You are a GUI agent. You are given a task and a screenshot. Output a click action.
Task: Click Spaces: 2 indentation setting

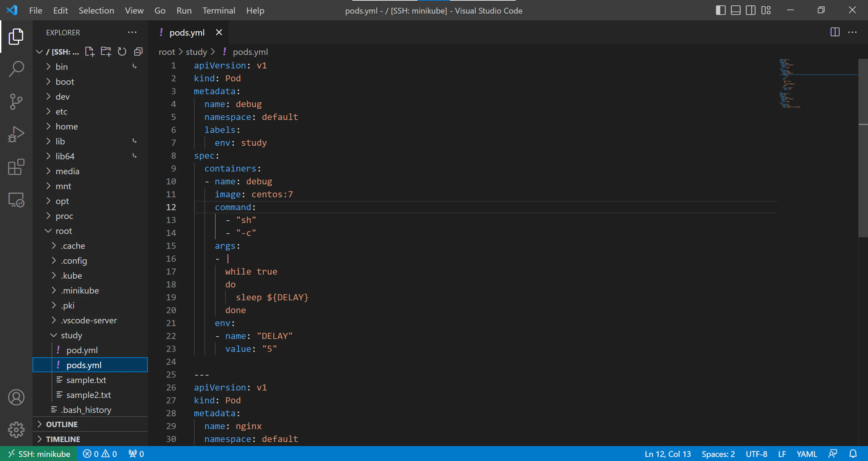718,454
